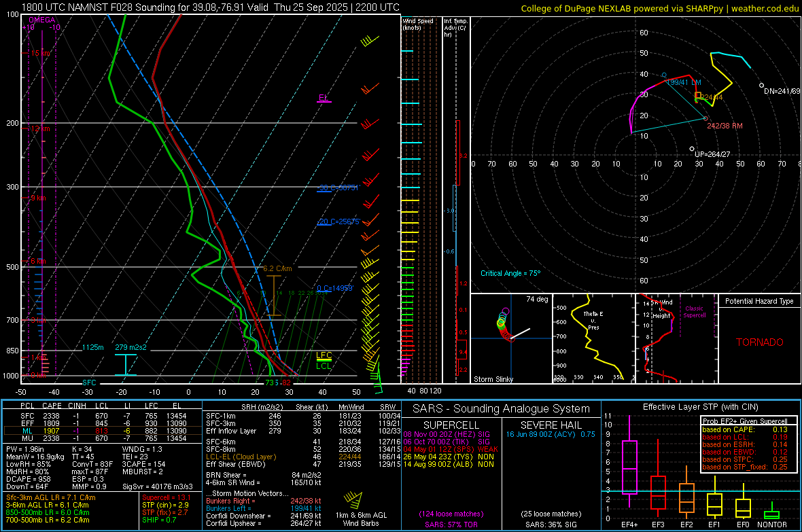This screenshot has width=802, height=532.
Task: Select the highlighted ML parcel row
Action: pos(101,431)
